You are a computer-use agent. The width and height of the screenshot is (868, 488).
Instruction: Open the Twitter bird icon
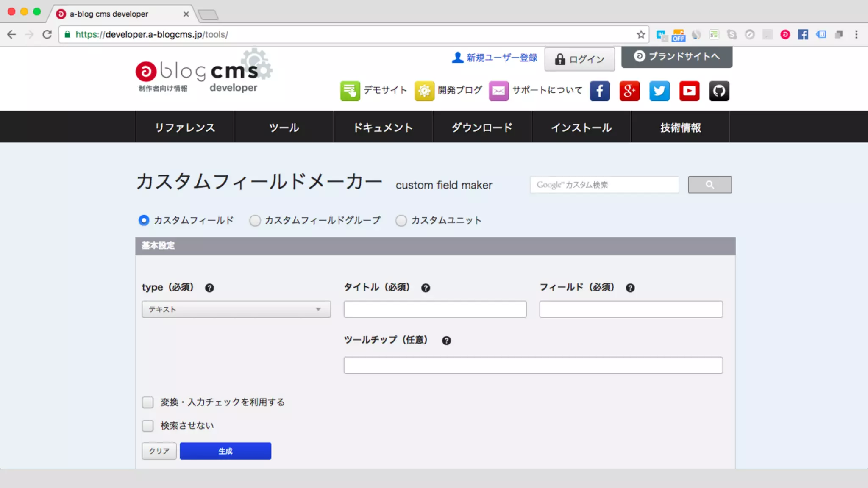(659, 91)
